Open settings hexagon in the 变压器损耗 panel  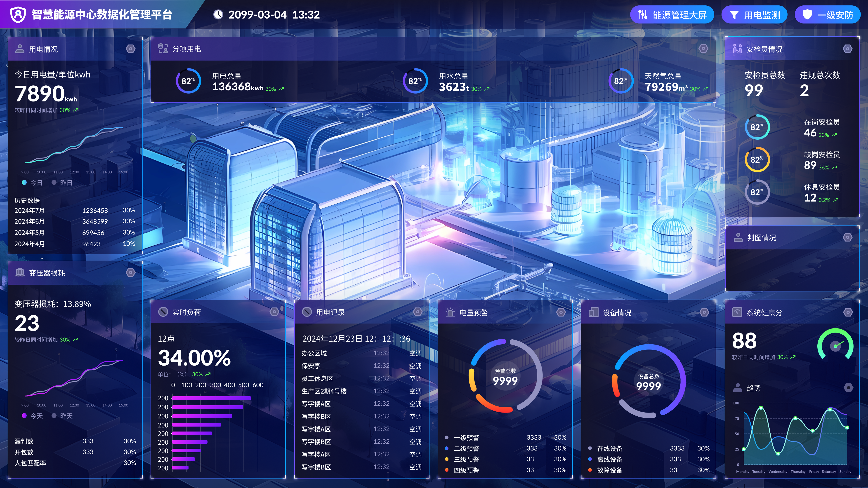click(131, 272)
